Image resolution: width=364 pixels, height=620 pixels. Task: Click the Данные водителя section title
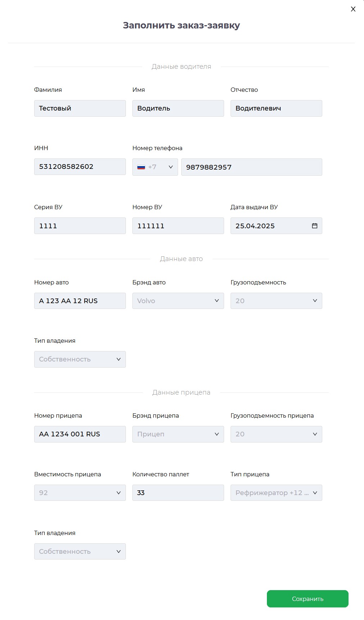pos(181,67)
